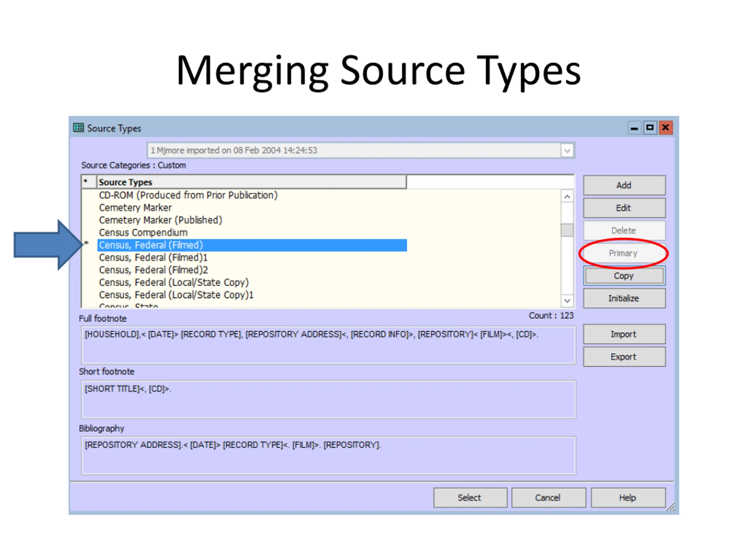The height and width of the screenshot is (560, 747).
Task: Click the window resize grip corner
Action: pos(671,507)
